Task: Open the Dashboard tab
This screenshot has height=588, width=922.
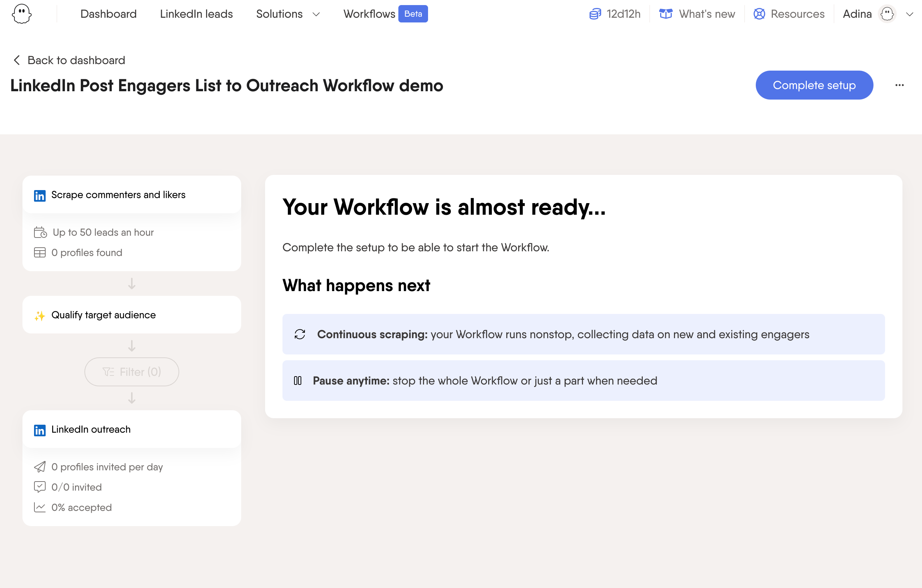Action: (108, 14)
